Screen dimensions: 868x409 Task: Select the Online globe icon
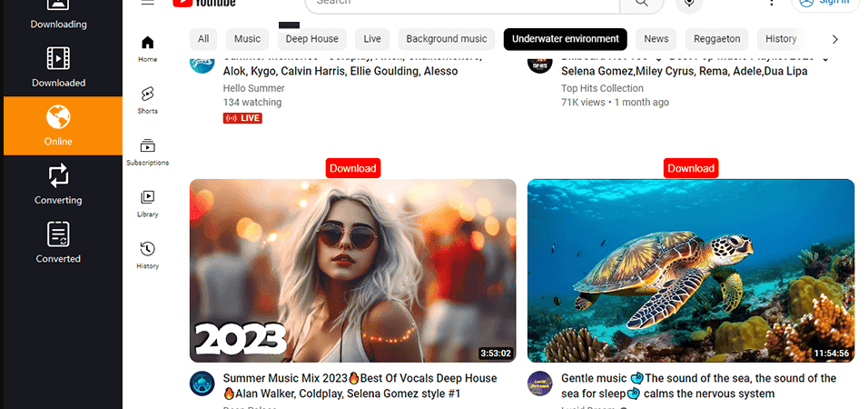click(58, 117)
